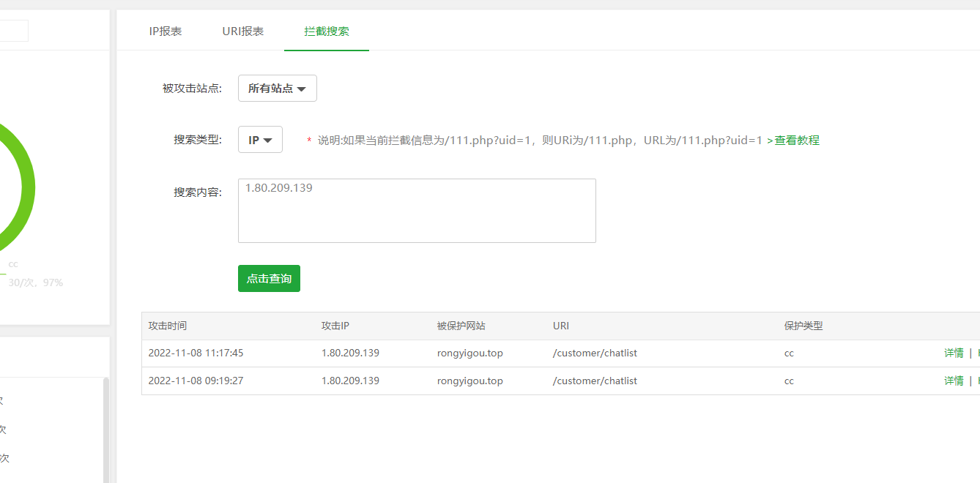Click cc protection type in the 11:17:45 row
Viewport: 980px width, 483px height.
[x=789, y=353]
